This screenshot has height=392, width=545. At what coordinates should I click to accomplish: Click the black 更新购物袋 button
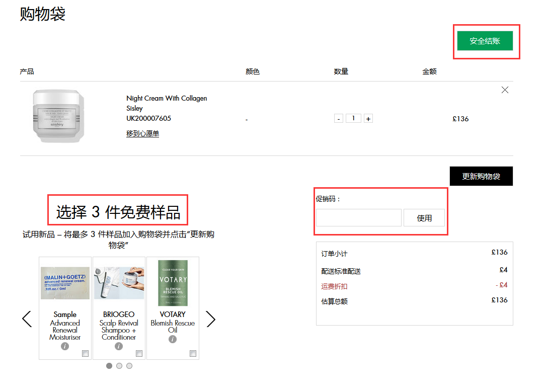pos(481,176)
